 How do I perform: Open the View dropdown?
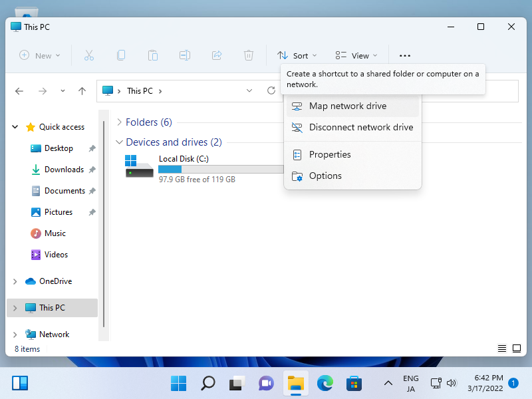[x=356, y=56]
